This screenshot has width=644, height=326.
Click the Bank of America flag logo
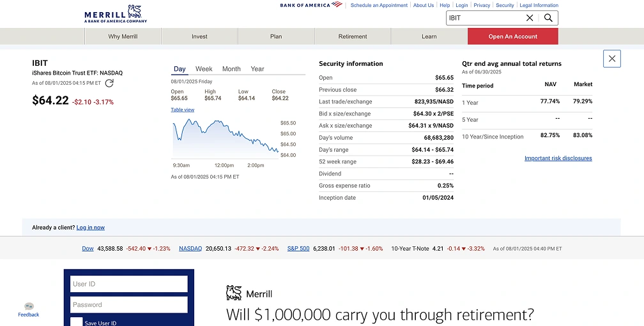coord(337,4)
